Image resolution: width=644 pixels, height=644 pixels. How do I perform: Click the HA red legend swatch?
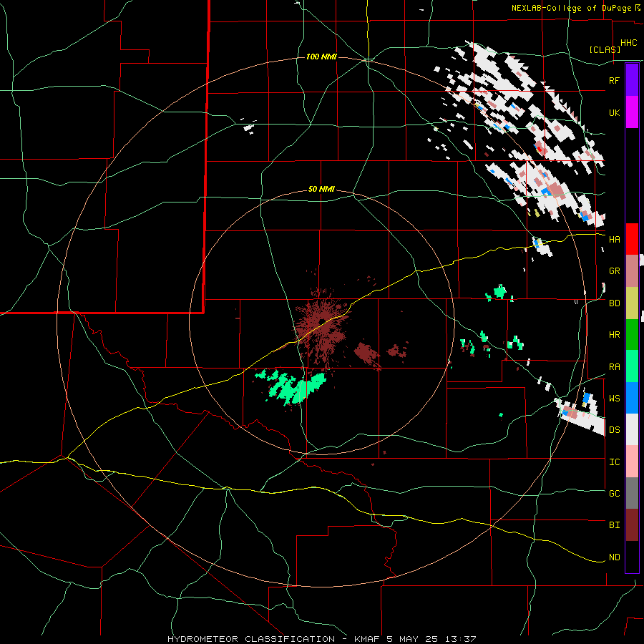point(632,239)
